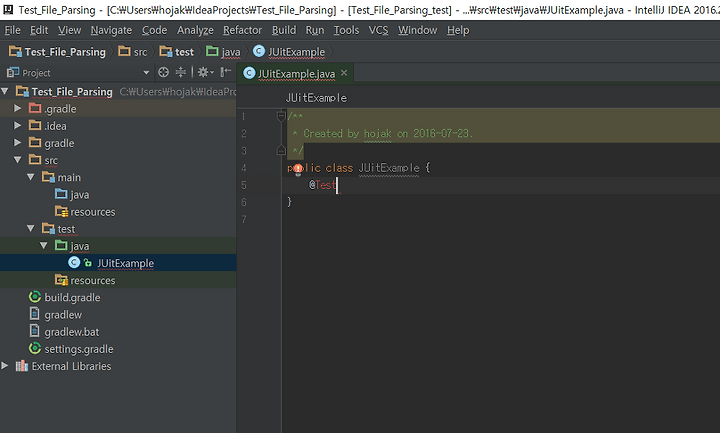Open the Run menu
The height and width of the screenshot is (433, 720).
point(315,30)
